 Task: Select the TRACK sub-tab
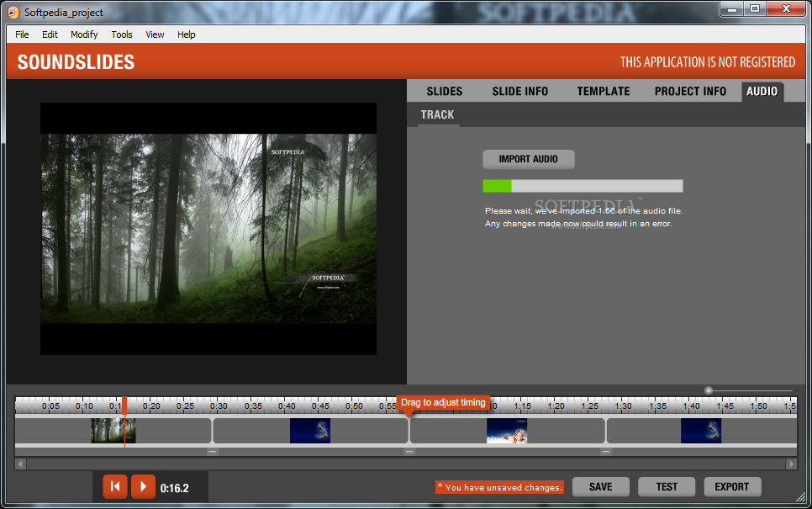tap(438, 115)
